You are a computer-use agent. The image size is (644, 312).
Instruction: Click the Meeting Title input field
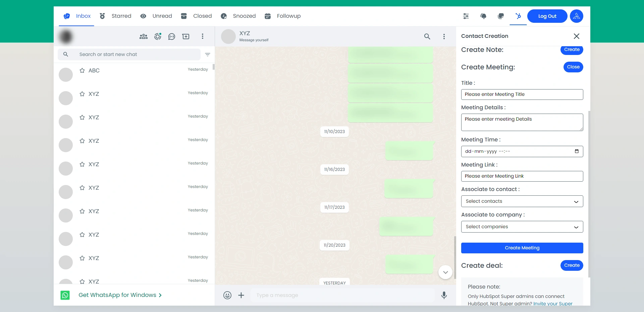click(x=522, y=95)
